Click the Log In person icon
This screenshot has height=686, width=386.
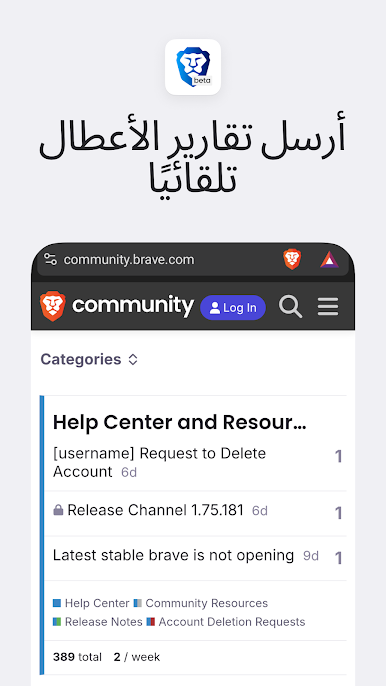click(x=214, y=308)
